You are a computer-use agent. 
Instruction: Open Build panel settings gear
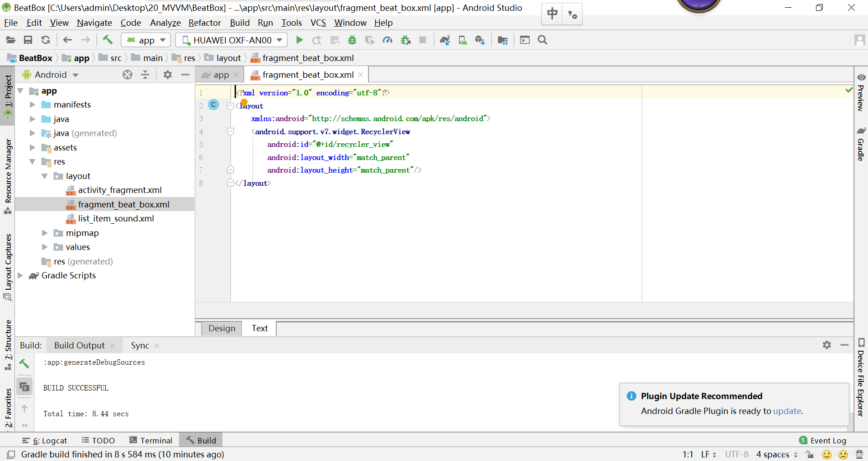pyautogui.click(x=827, y=345)
